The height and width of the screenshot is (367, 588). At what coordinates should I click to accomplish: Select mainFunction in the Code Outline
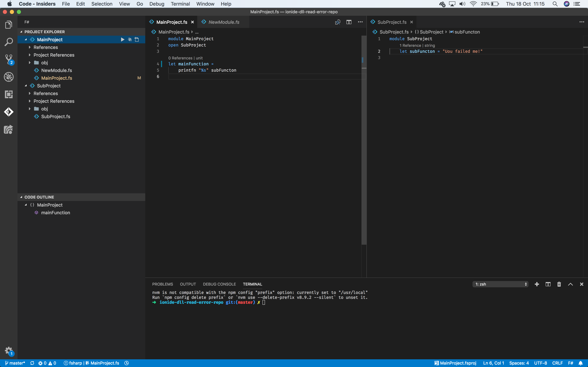[x=55, y=212]
